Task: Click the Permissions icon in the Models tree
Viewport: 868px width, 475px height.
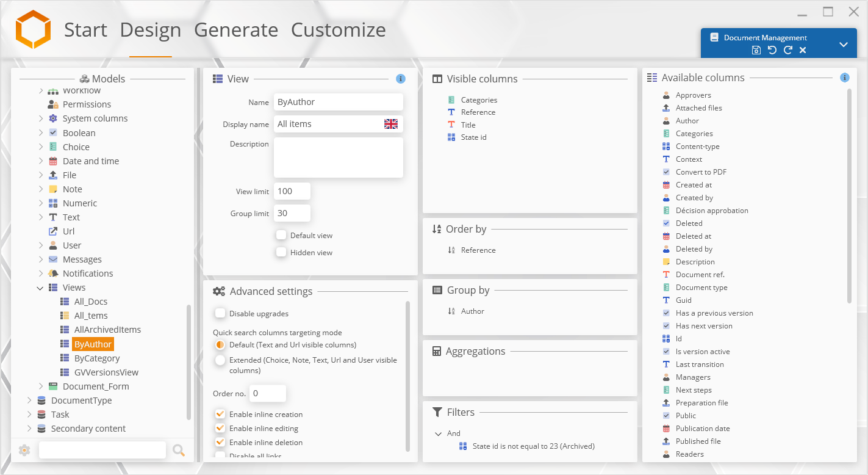Action: coord(53,104)
